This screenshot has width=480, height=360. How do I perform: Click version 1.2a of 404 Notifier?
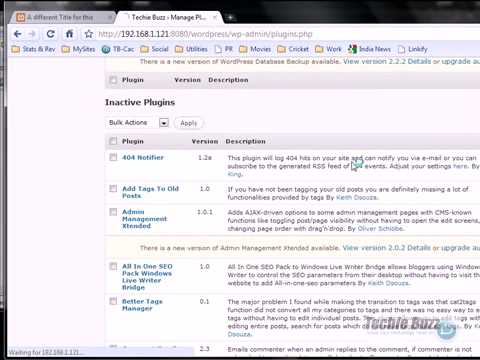coord(205,157)
